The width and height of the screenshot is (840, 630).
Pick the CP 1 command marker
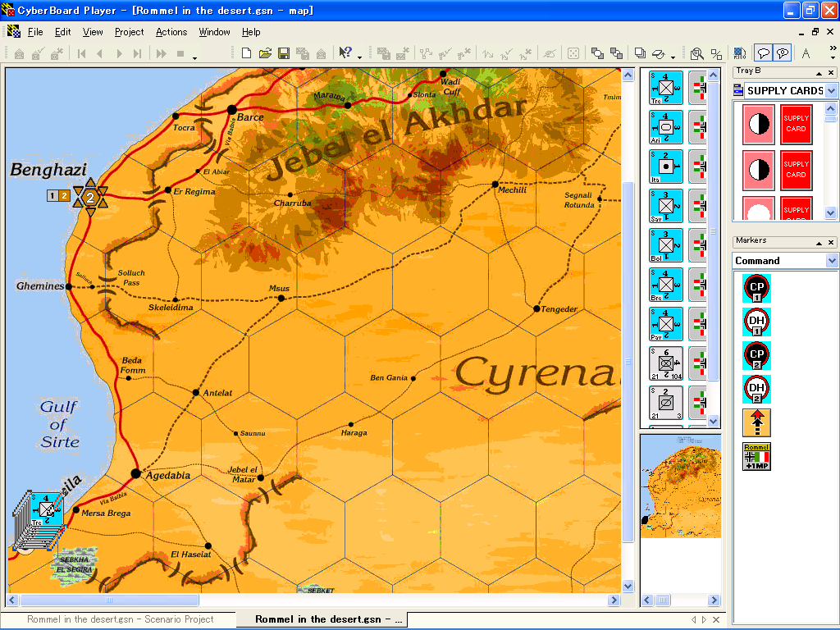[x=756, y=288]
